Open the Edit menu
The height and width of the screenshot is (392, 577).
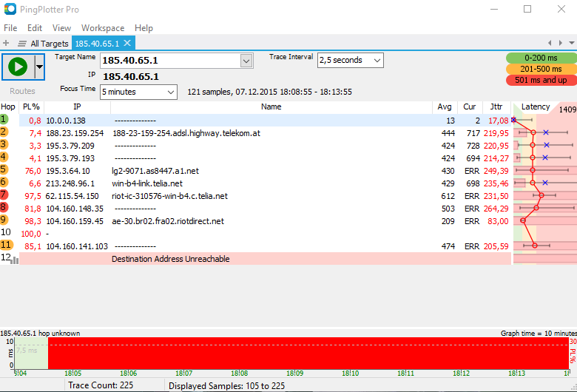coord(35,28)
